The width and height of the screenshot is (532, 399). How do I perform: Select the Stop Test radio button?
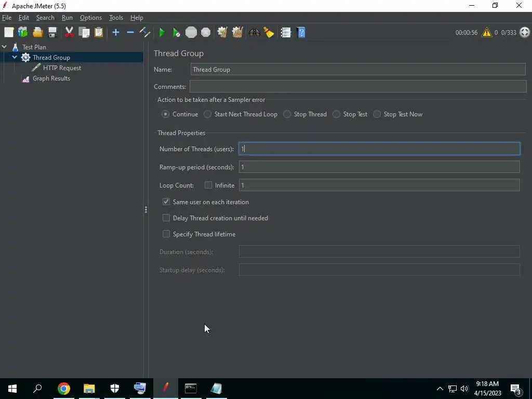coord(336,114)
